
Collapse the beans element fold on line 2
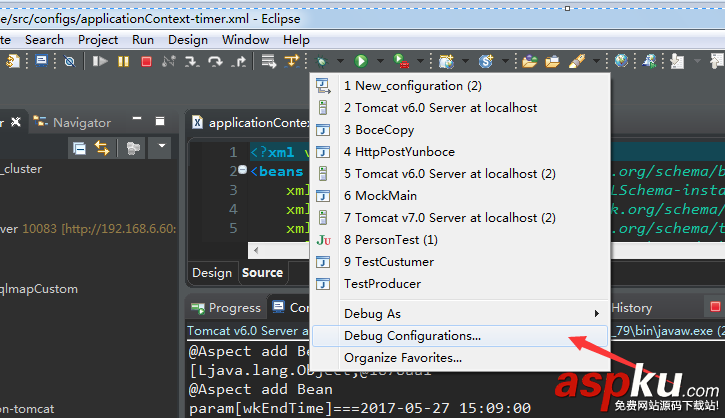click(243, 170)
